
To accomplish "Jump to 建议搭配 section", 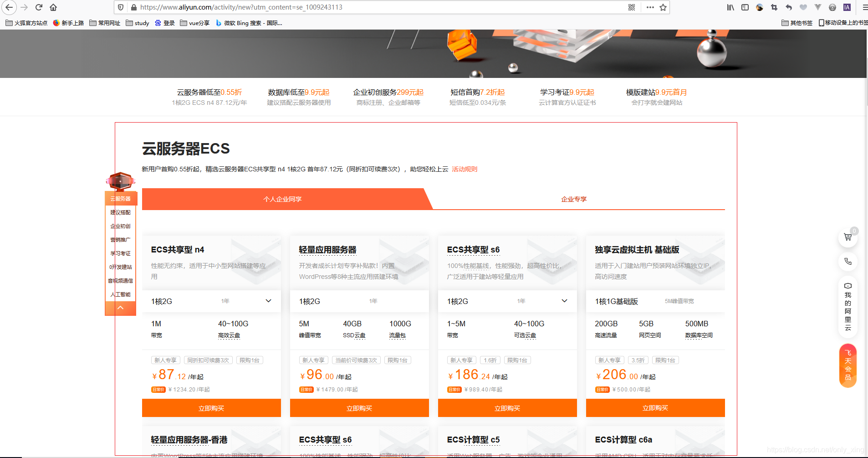I will point(120,212).
